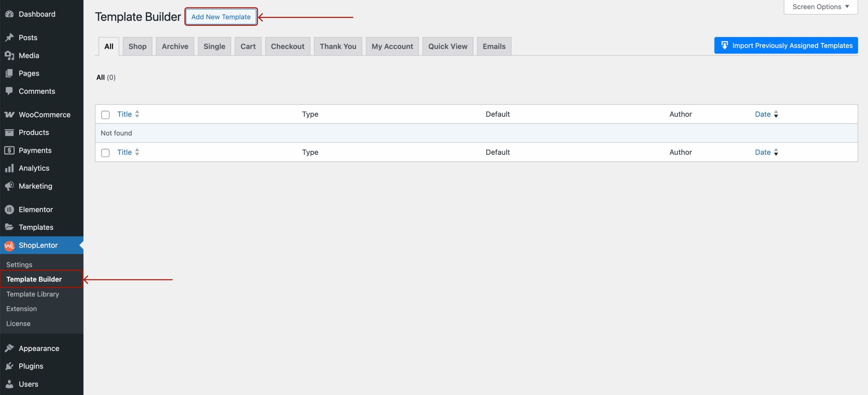Switch to the Checkout filter tab
This screenshot has width=868, height=395.
click(288, 46)
